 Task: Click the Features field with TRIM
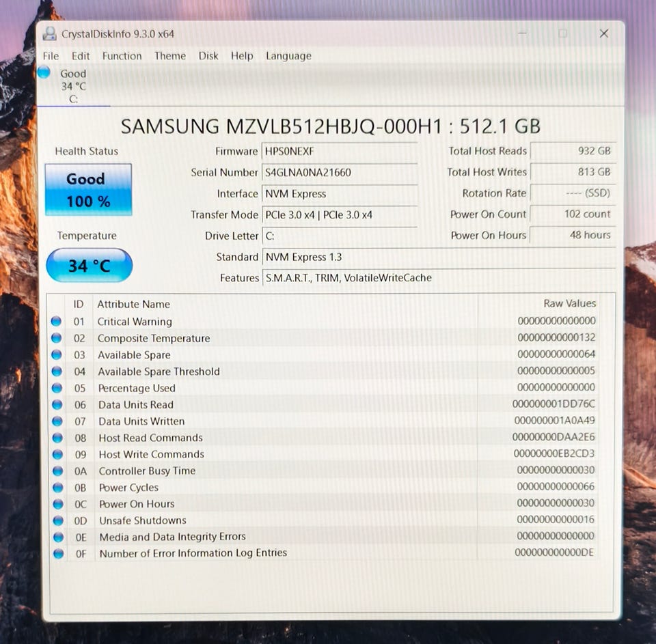pyautogui.click(x=439, y=278)
